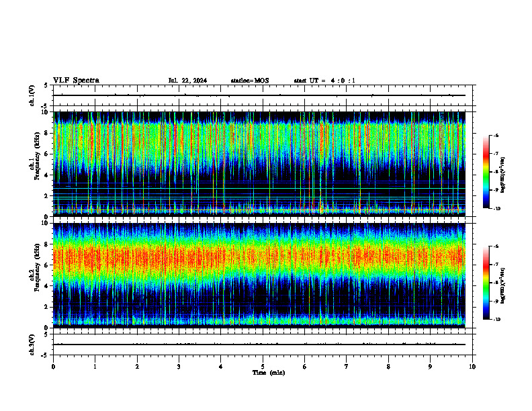Click time axis tick label "0"
Image resolution: width=532 pixels, height=411 pixels.
53,367
